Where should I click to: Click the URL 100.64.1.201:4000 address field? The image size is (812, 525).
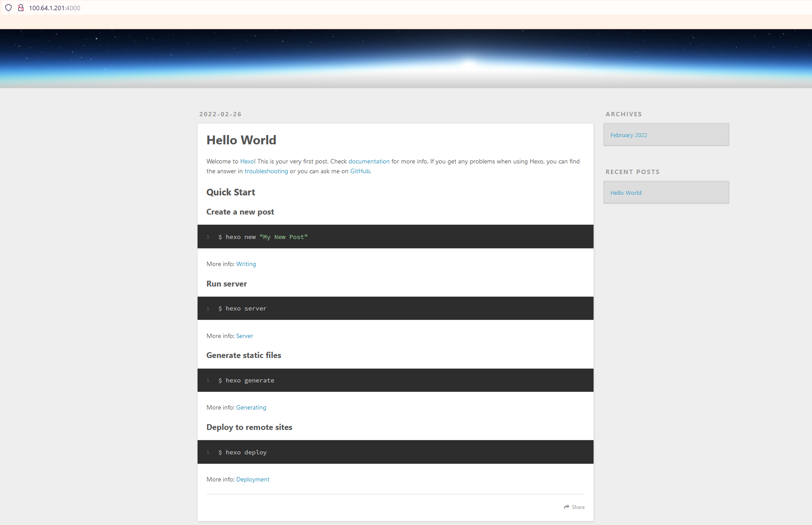point(55,8)
